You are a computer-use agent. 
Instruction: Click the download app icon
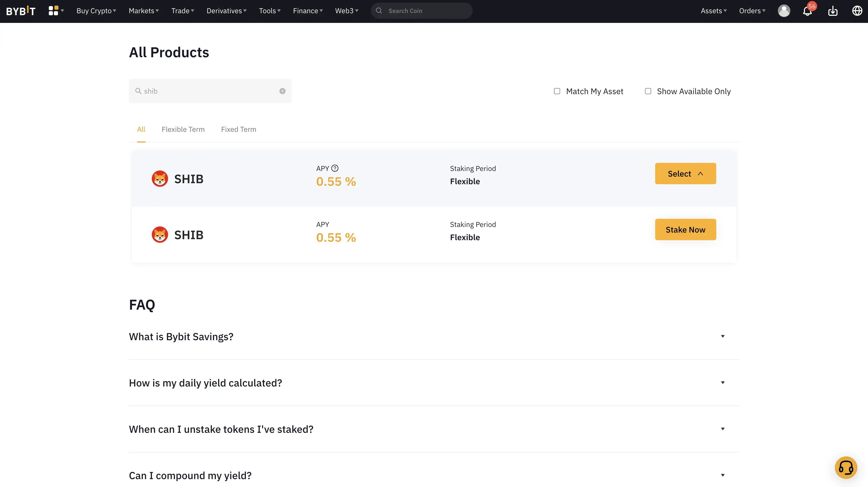[833, 11]
